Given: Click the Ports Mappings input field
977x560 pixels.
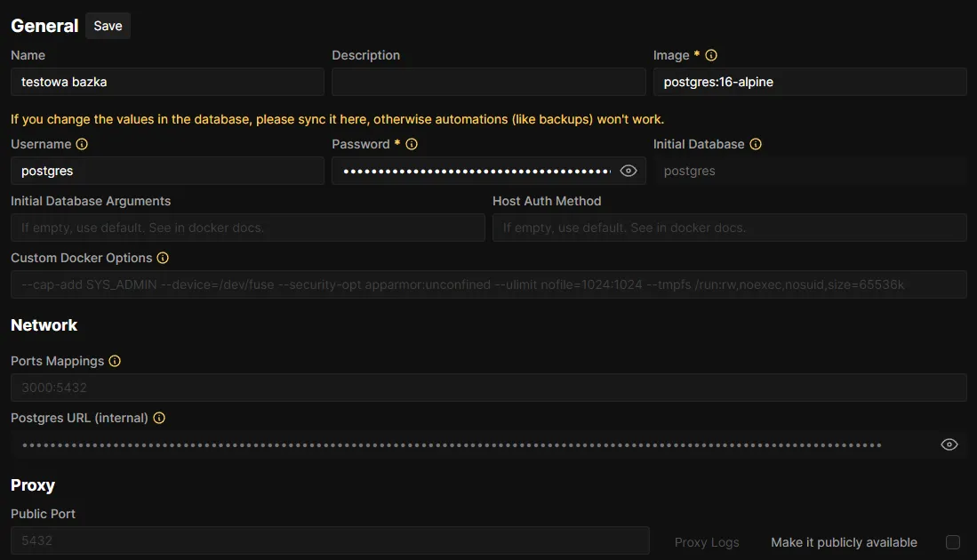Looking at the screenshot, I should pyautogui.click(x=488, y=388).
